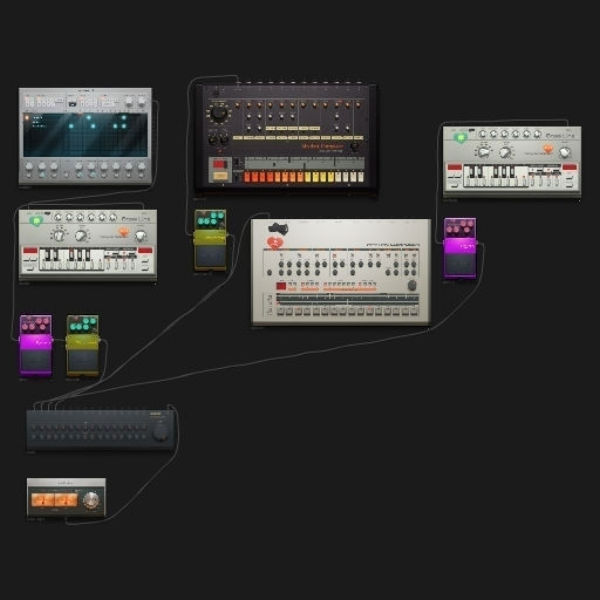Click the footswitch of the yellow pedal below the 808
The image size is (600, 600).
point(211,256)
